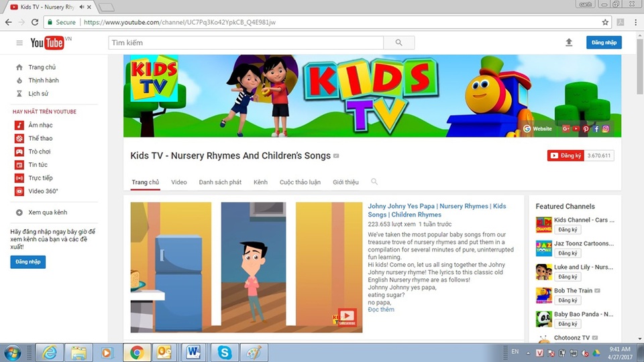
Task: Open the Facebook banner icon
Action: (596, 129)
